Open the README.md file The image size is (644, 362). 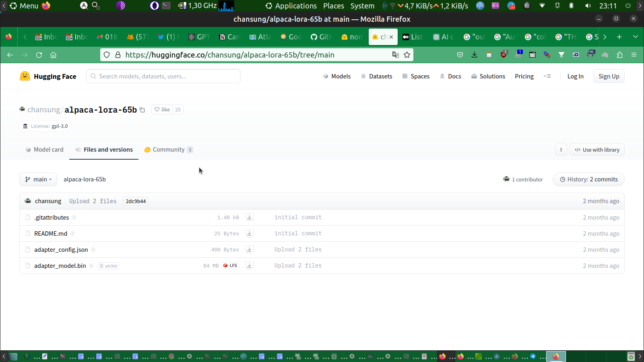pos(51,234)
